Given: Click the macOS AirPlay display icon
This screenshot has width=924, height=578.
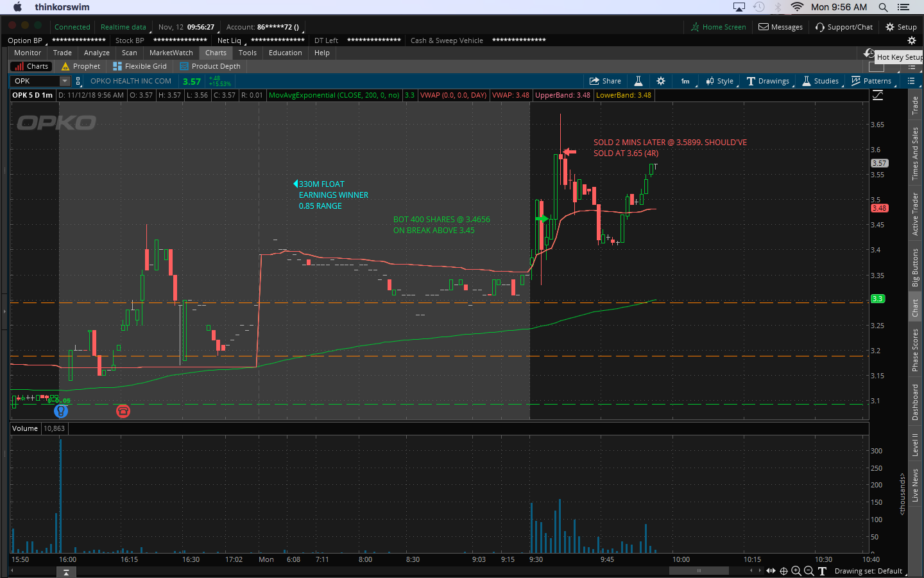Looking at the screenshot, I should 739,7.
